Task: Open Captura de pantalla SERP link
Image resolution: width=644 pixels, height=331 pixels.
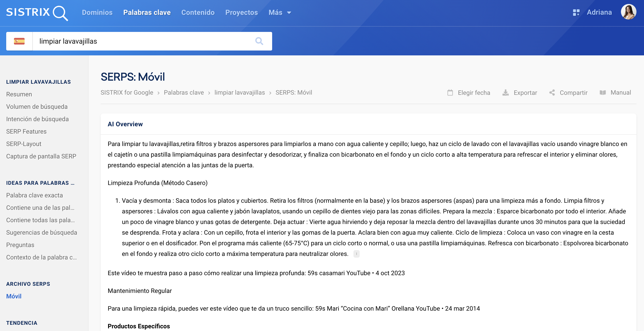Action: click(41, 156)
